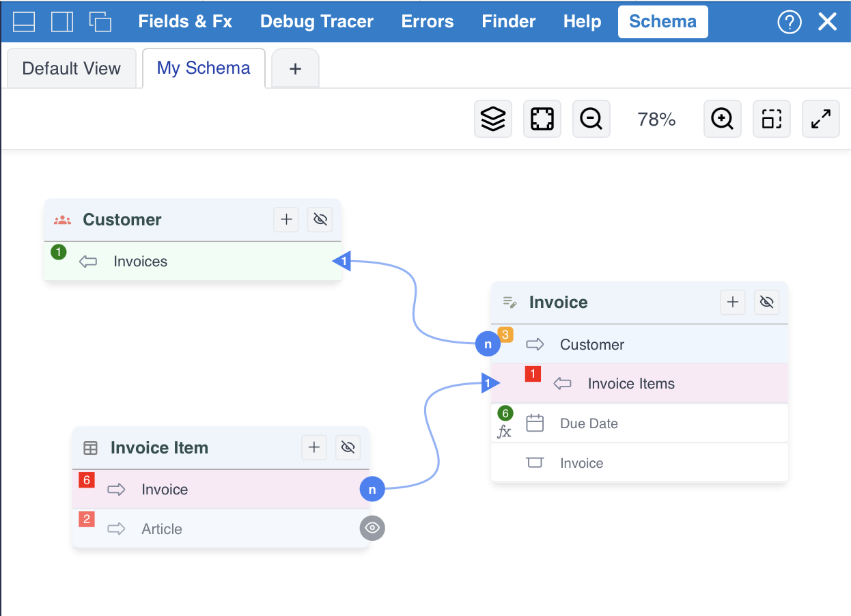Viewport: 851px width, 616px height.
Task: Switch to bottom panel dock layout icon
Action: pyautogui.click(x=24, y=22)
